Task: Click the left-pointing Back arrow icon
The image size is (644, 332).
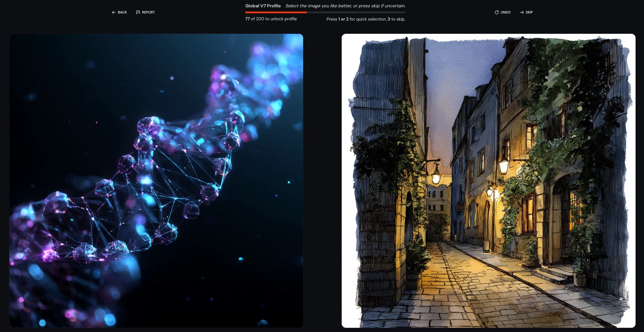Action: point(114,12)
